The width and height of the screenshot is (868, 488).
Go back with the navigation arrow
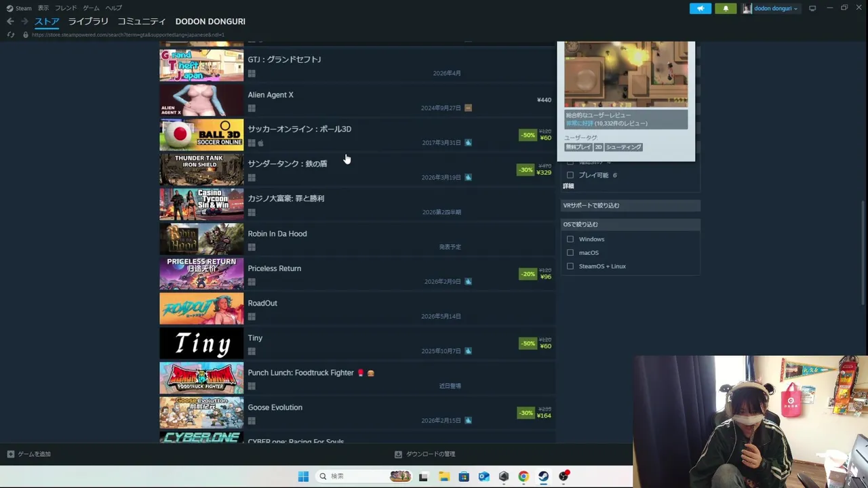(x=10, y=22)
